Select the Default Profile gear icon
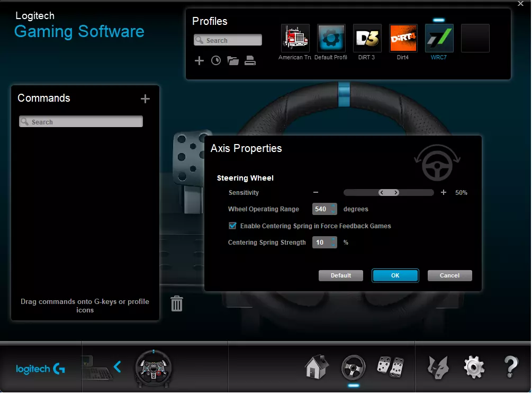 331,38
